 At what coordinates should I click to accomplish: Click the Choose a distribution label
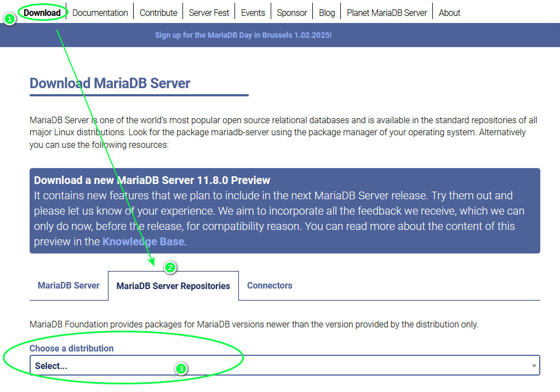[x=71, y=348]
